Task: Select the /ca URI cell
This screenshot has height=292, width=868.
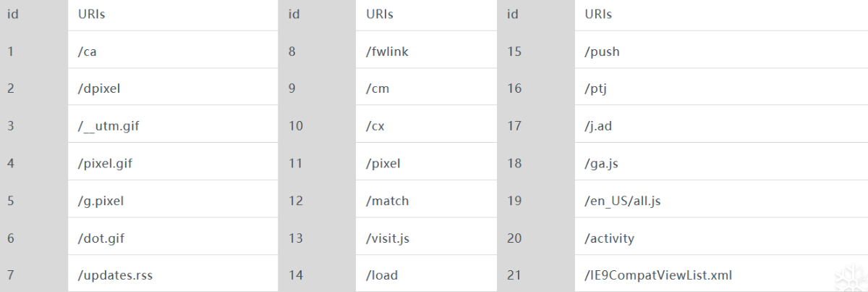Action: coord(88,51)
